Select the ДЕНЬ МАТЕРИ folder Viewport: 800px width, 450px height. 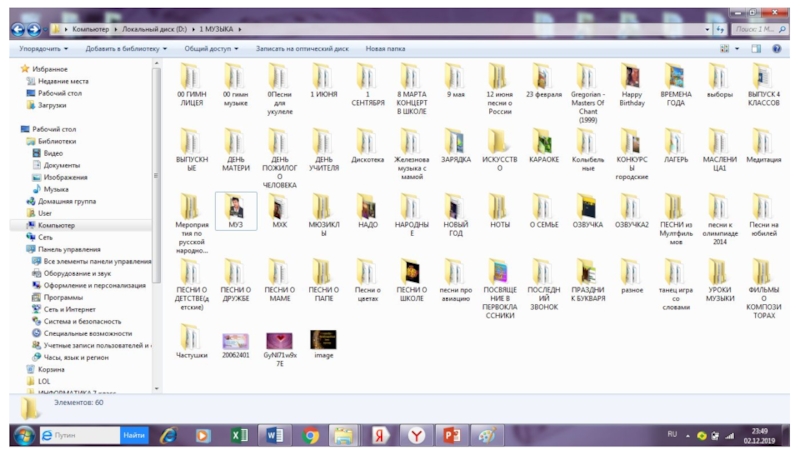tap(235, 150)
